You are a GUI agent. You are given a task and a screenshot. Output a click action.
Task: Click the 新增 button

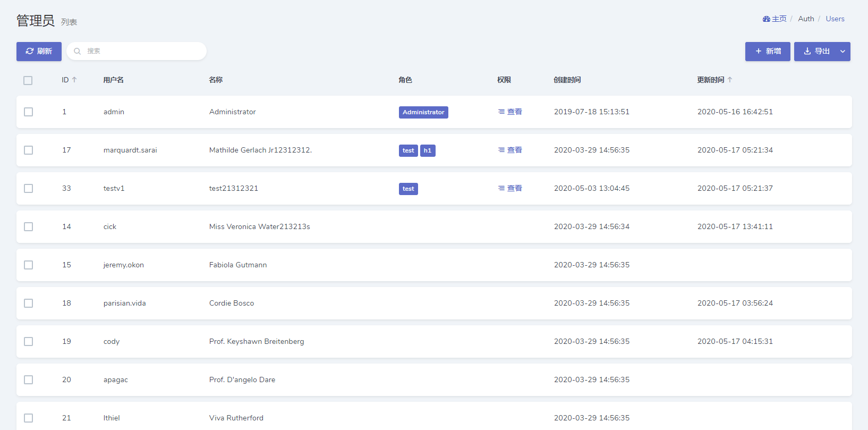pyautogui.click(x=768, y=52)
